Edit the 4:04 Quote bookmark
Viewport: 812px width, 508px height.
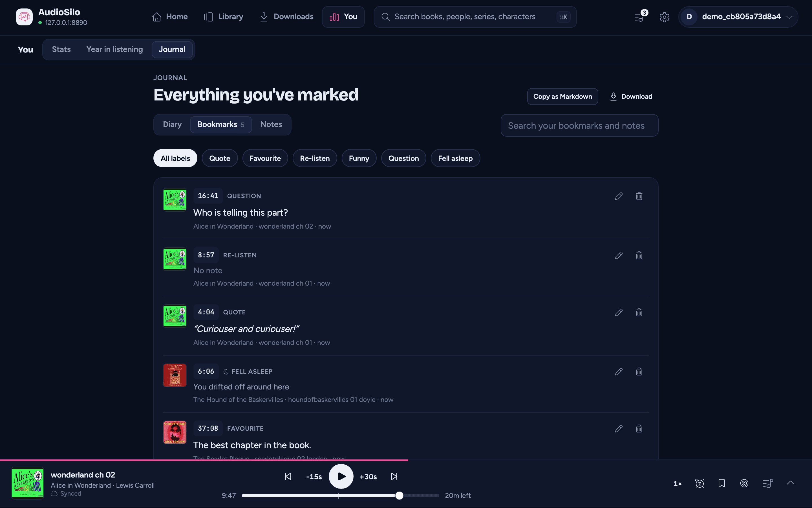click(x=619, y=312)
